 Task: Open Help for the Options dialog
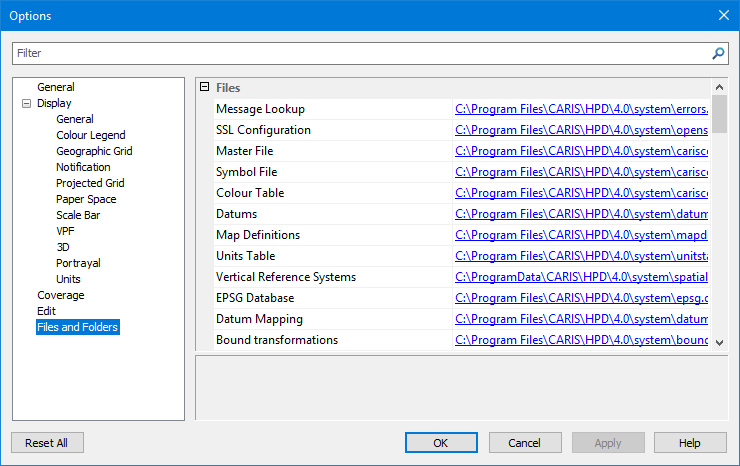[690, 443]
